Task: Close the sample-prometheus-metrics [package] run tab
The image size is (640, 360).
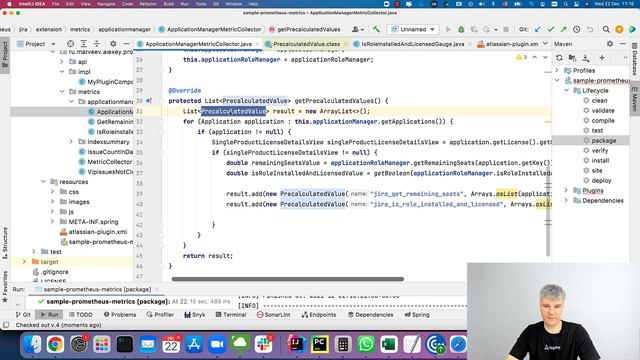Action: (157, 289)
